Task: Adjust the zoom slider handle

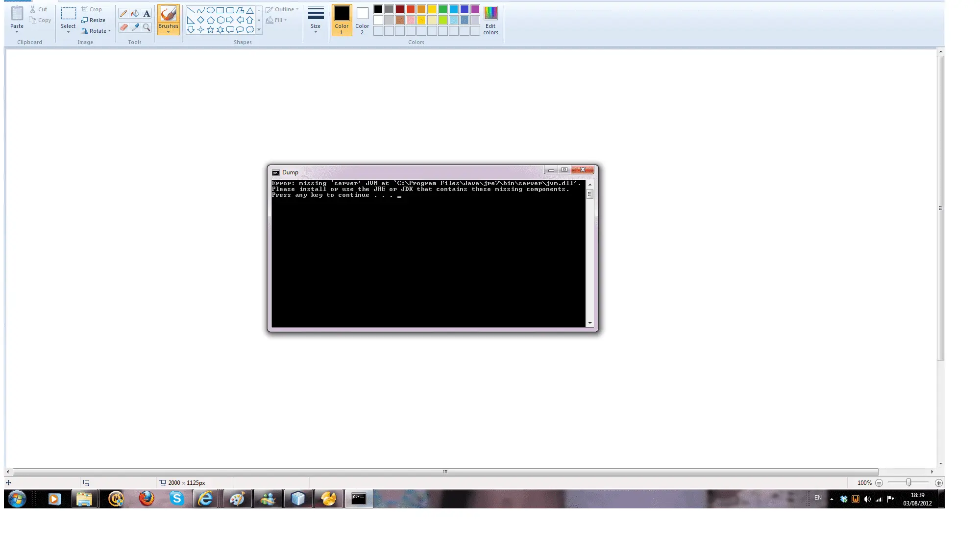Action: pyautogui.click(x=908, y=482)
